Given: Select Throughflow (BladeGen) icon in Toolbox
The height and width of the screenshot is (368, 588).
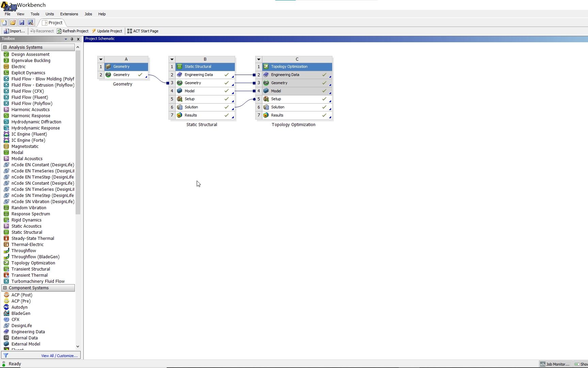Looking at the screenshot, I should tap(6, 257).
